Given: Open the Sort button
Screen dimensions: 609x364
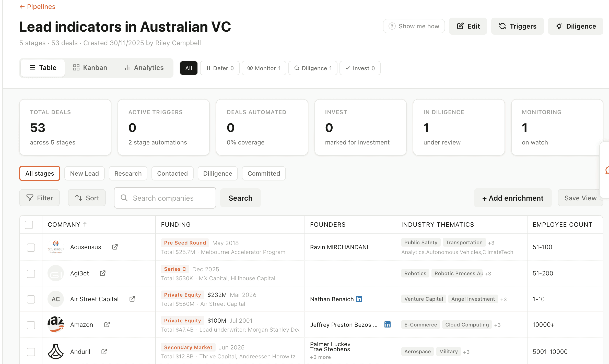Looking at the screenshot, I should pyautogui.click(x=87, y=198).
